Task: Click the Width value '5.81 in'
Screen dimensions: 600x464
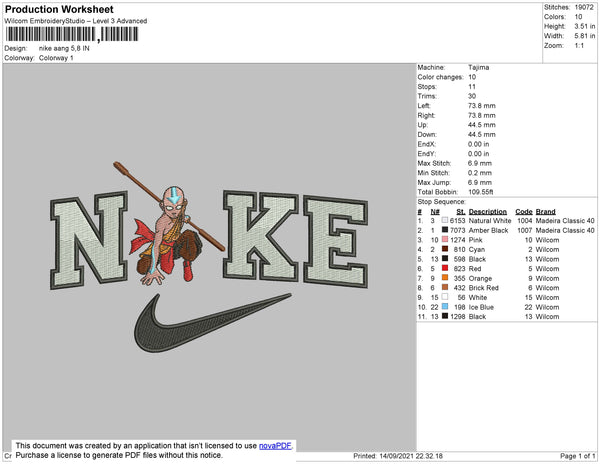Action: tap(584, 36)
